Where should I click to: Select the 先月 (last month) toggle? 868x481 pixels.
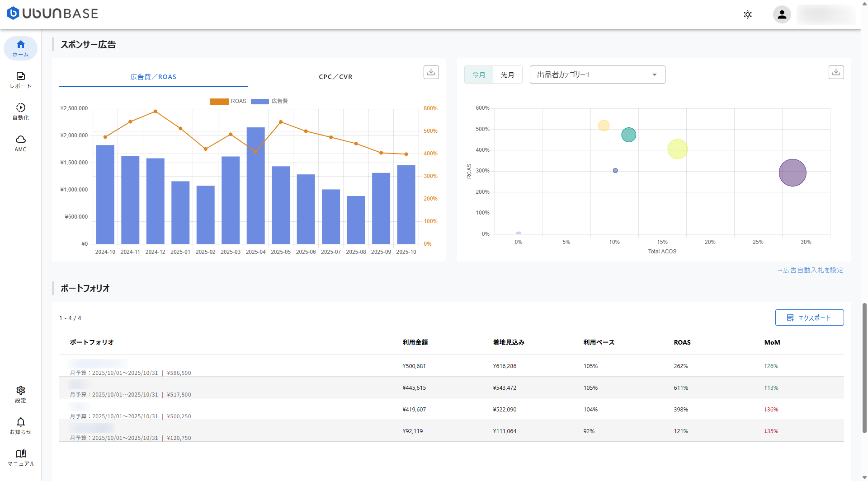pos(507,75)
